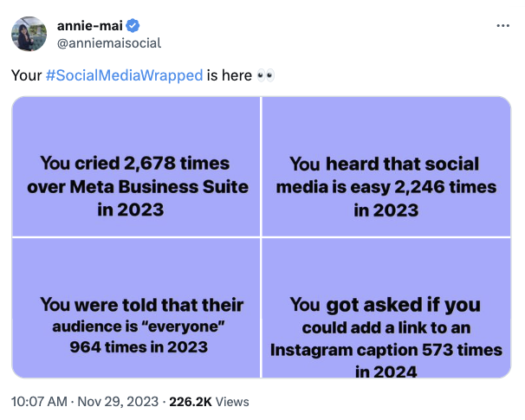Open the Meta Business Suite crying image
525x420 pixels.
(136, 166)
